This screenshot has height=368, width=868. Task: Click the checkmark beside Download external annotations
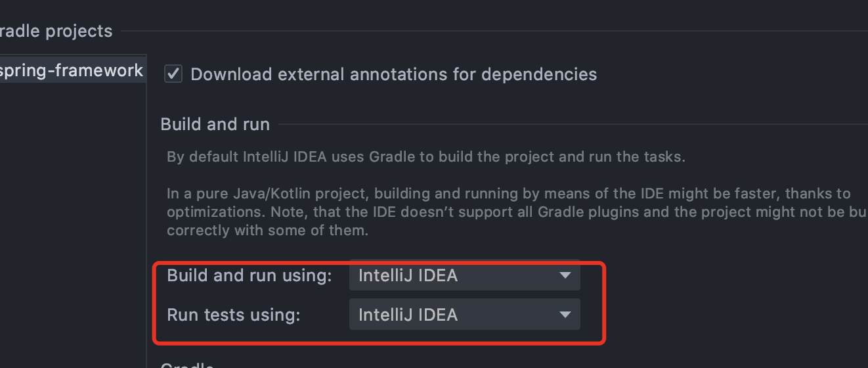coord(173,74)
